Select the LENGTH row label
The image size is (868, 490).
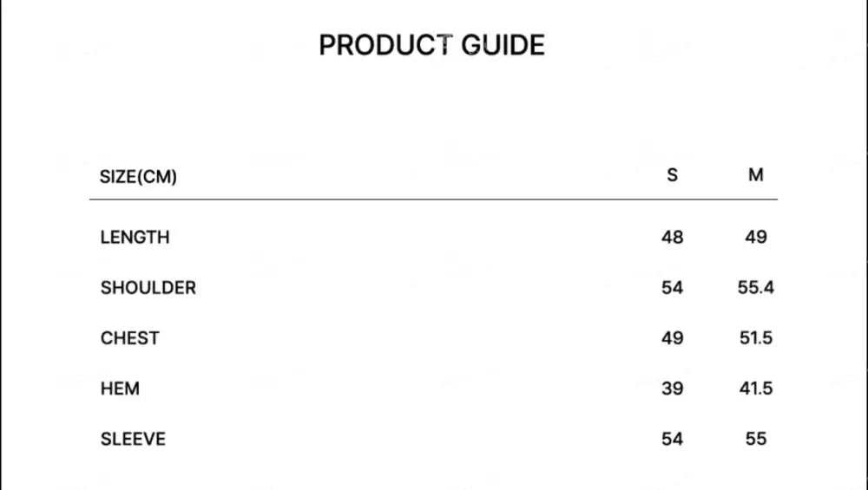pos(135,237)
